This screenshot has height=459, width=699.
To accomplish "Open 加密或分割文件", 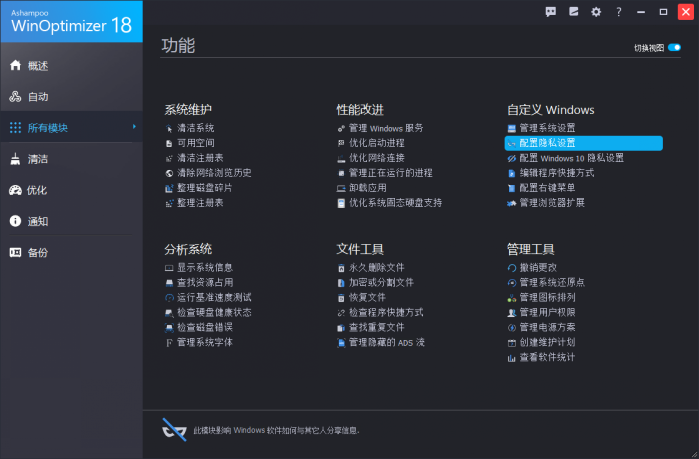I will (381, 283).
